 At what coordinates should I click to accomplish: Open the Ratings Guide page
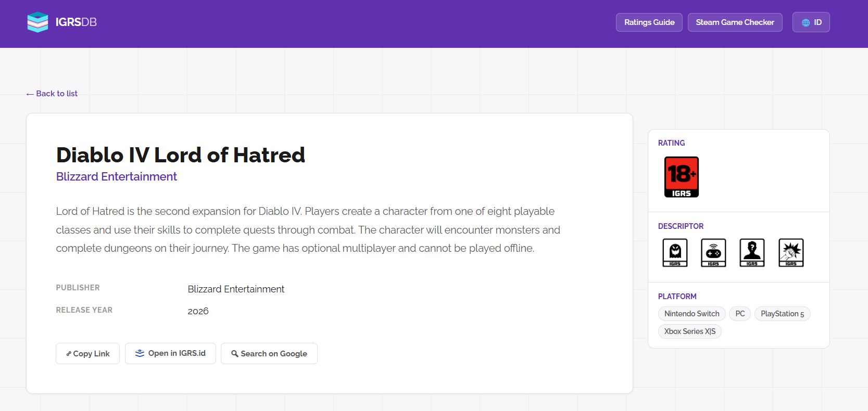(x=649, y=22)
